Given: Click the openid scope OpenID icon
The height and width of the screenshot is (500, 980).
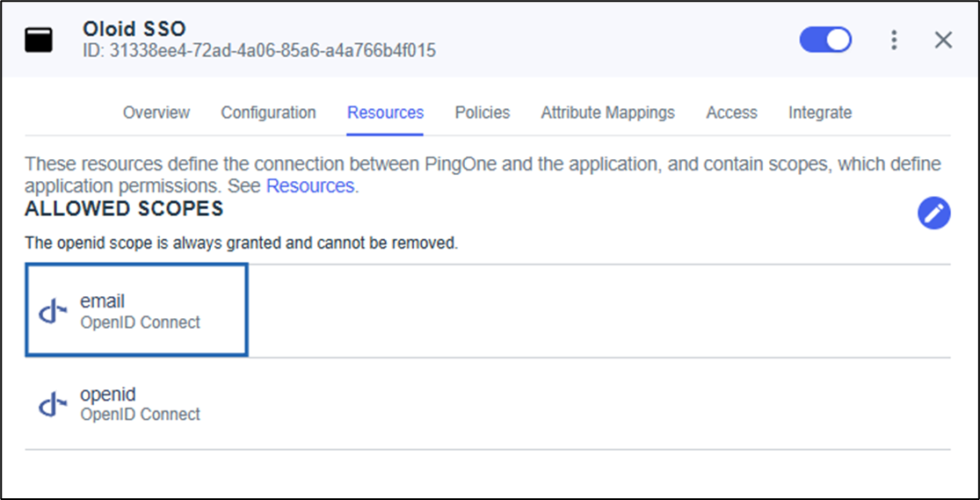Looking at the screenshot, I should (x=53, y=404).
